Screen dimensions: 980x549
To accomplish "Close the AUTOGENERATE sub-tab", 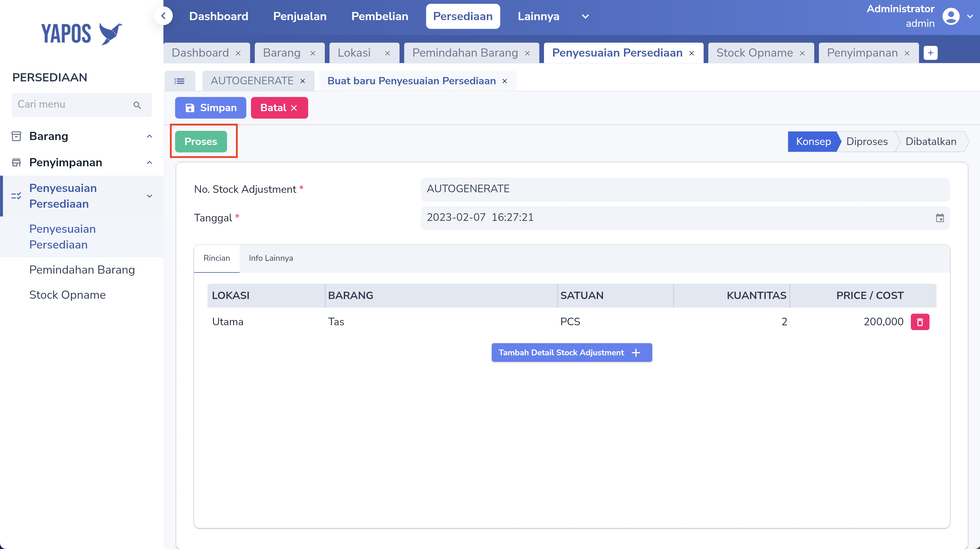I will (303, 81).
